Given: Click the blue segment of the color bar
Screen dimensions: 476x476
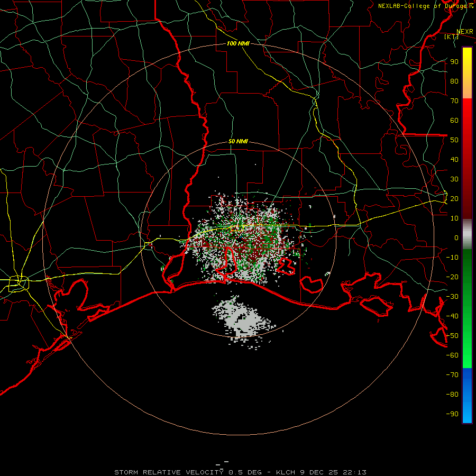Looking at the screenshot, I should coord(467,396).
